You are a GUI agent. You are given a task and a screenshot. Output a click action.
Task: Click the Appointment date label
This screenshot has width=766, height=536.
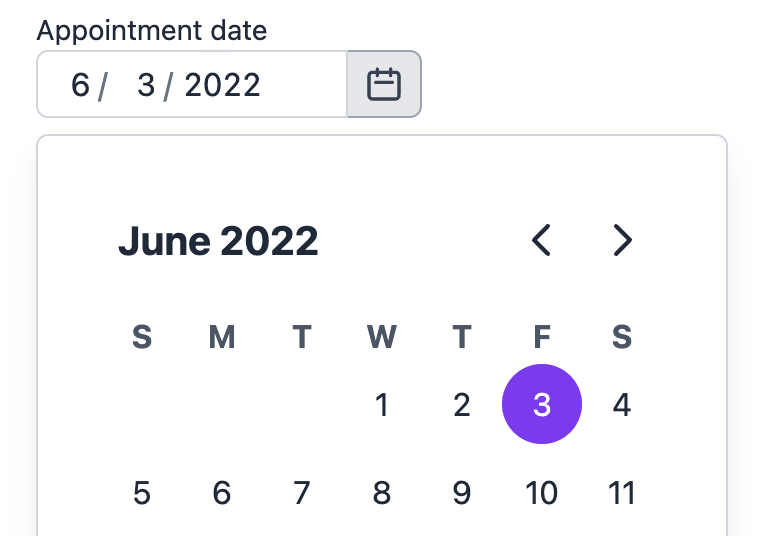(152, 30)
